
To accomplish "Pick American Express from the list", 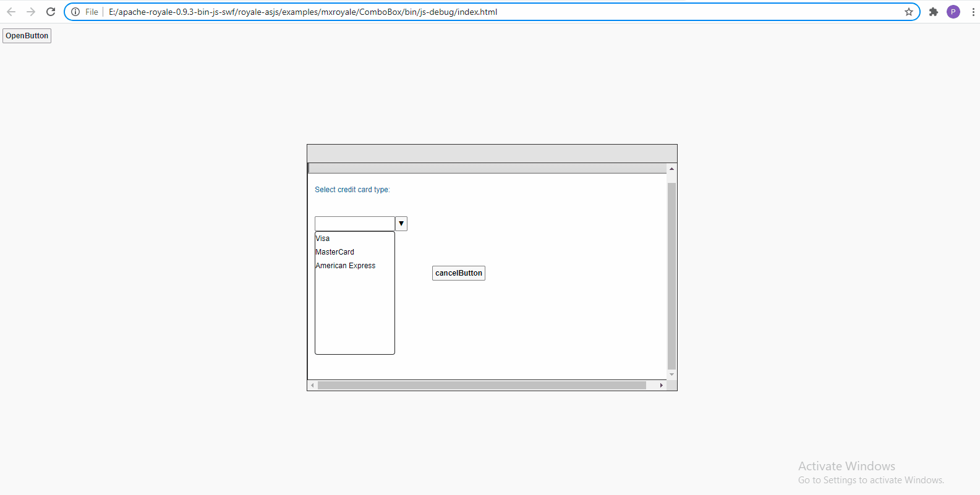I will (x=355, y=266).
